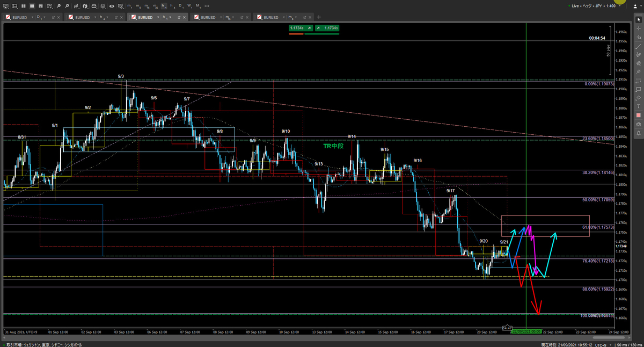The height and width of the screenshot is (347, 644).
Task: Open timeframe dropdown on D1 tab
Action: (44, 18)
